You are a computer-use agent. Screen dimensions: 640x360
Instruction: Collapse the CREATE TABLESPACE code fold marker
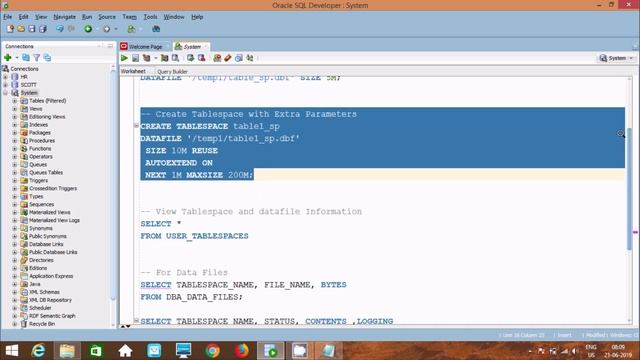(136, 126)
